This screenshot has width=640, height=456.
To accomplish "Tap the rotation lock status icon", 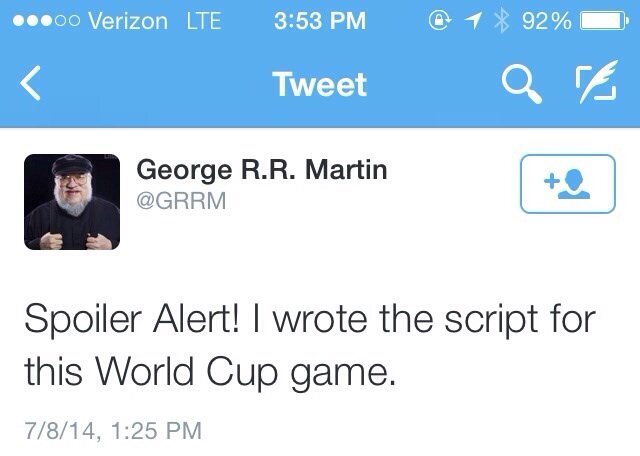I will pos(455,21).
